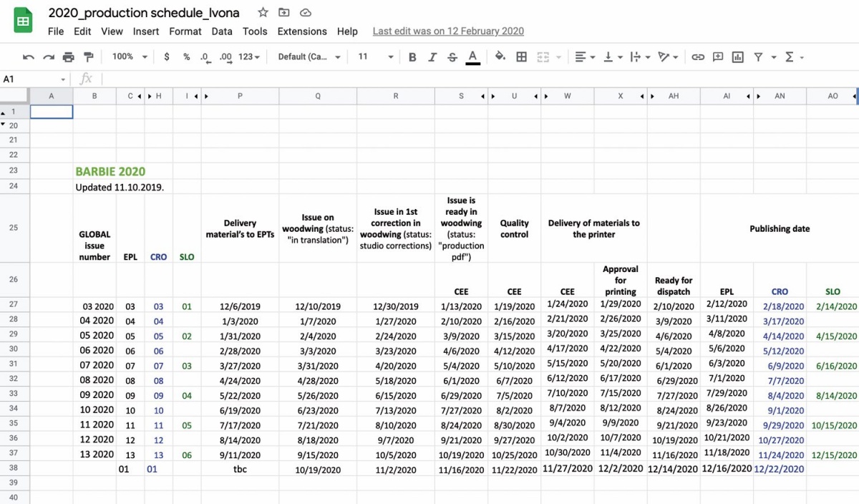859x504 pixels.
Task: Open the functions sigma icon
Action: 790,57
